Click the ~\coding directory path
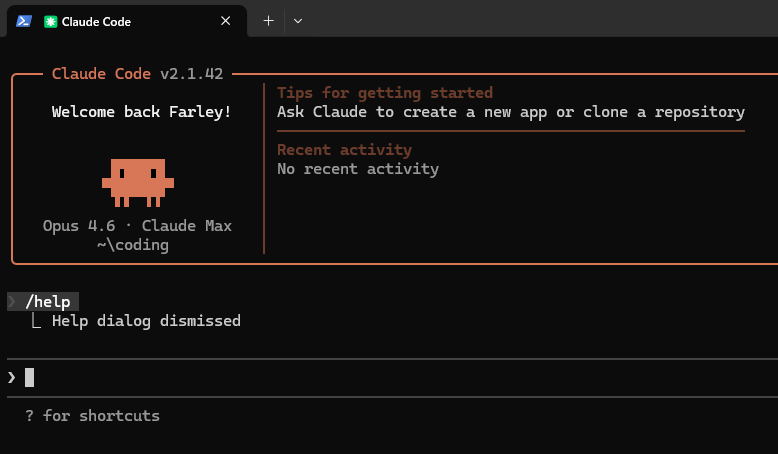The width and height of the screenshot is (778, 454). [x=133, y=245]
